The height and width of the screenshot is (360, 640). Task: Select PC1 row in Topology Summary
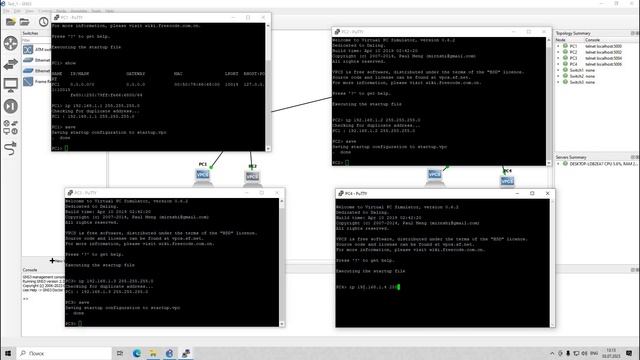(596, 47)
